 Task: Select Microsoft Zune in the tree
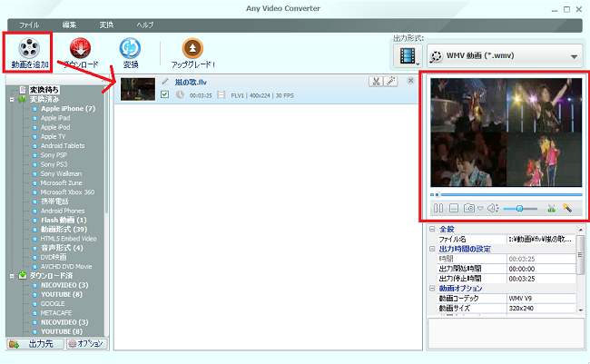62,183
